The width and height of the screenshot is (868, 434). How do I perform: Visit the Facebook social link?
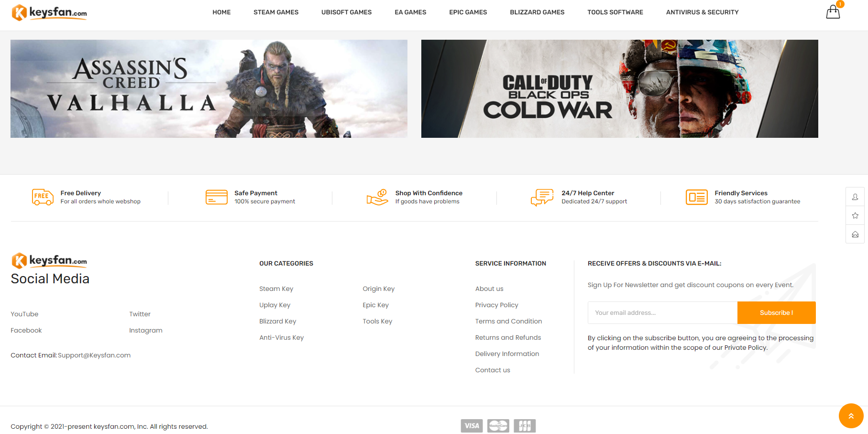[x=26, y=331]
